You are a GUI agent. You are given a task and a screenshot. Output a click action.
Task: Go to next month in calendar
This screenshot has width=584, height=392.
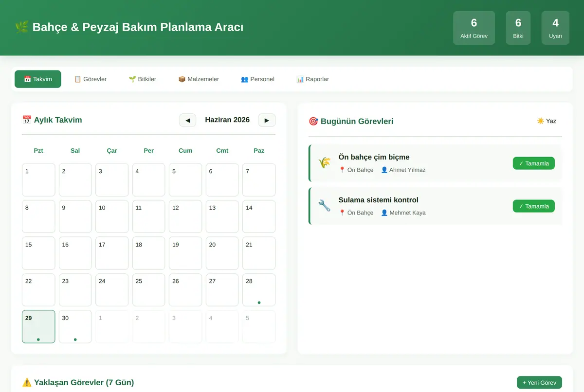267,120
